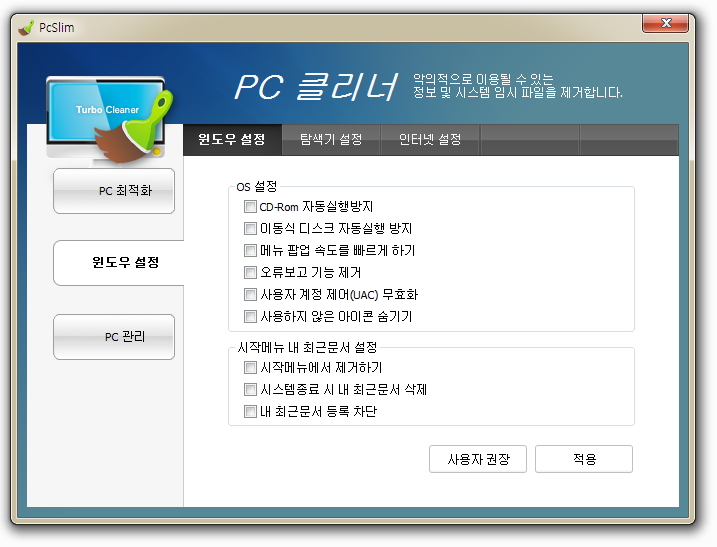This screenshot has width=717, height=547.
Task: Toggle 사용자 계정 제어(UAC) 무효화 checkbox
Action: point(250,295)
